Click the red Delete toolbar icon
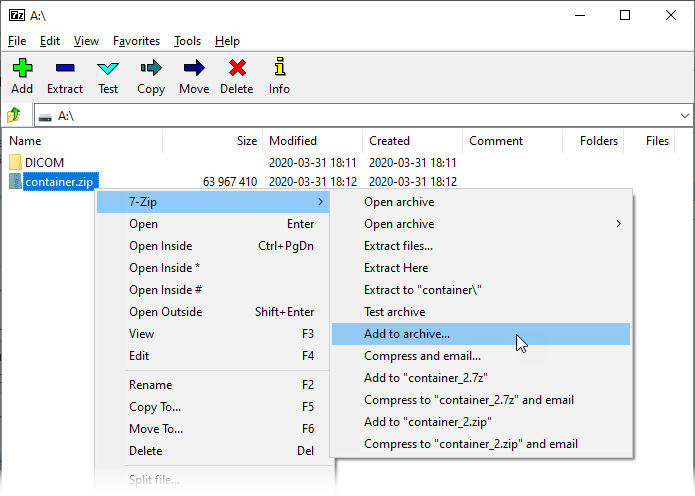 point(237,68)
